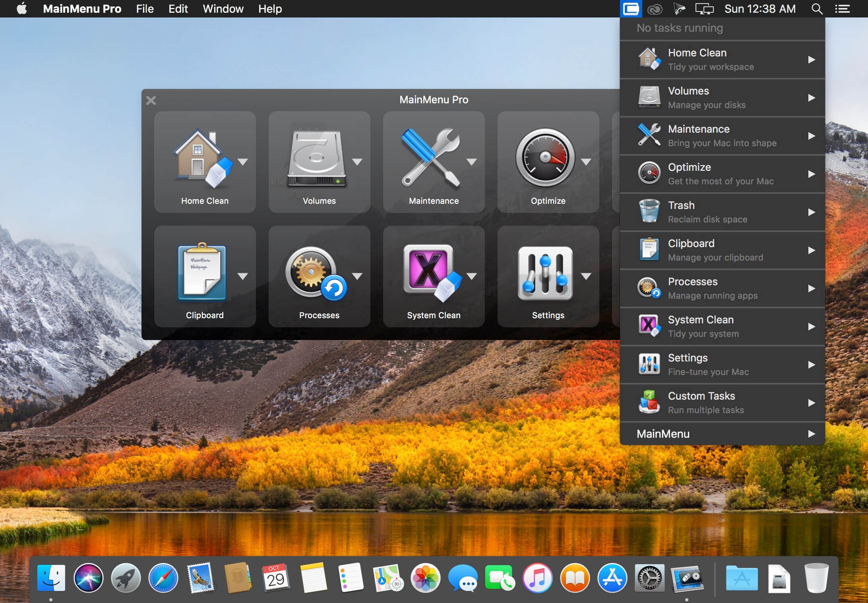Select Processes in the status menu

click(722, 288)
